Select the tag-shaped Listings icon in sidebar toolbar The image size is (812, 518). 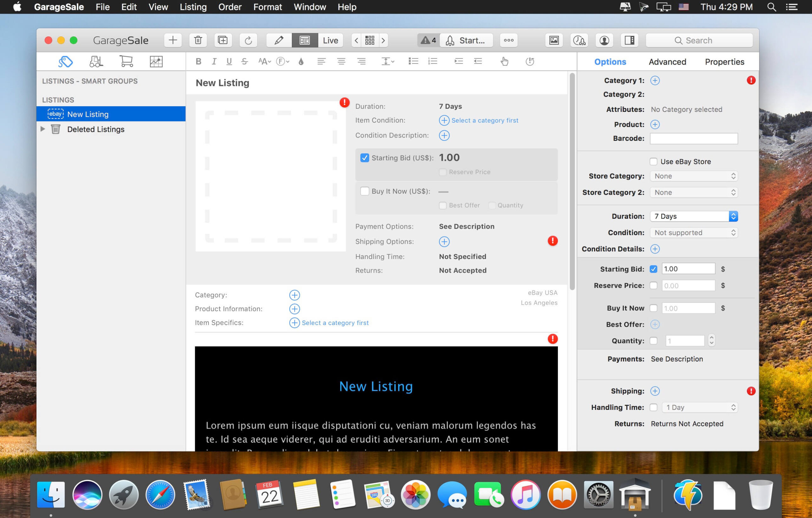(65, 61)
